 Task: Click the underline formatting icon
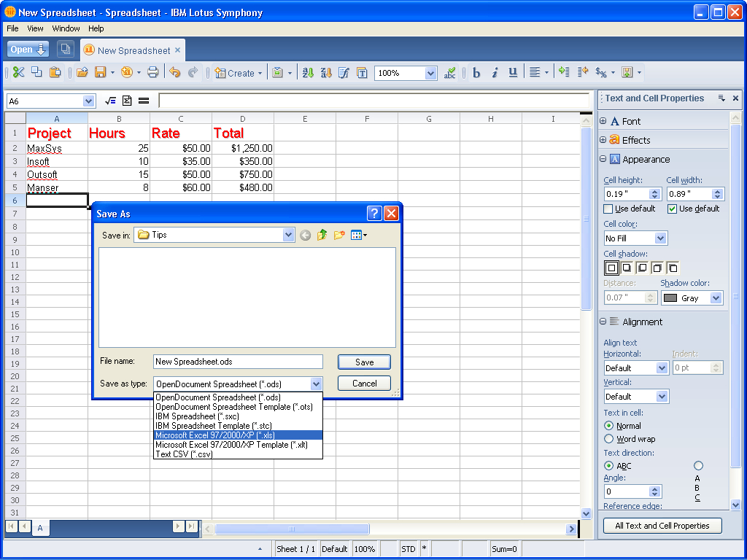(x=513, y=72)
